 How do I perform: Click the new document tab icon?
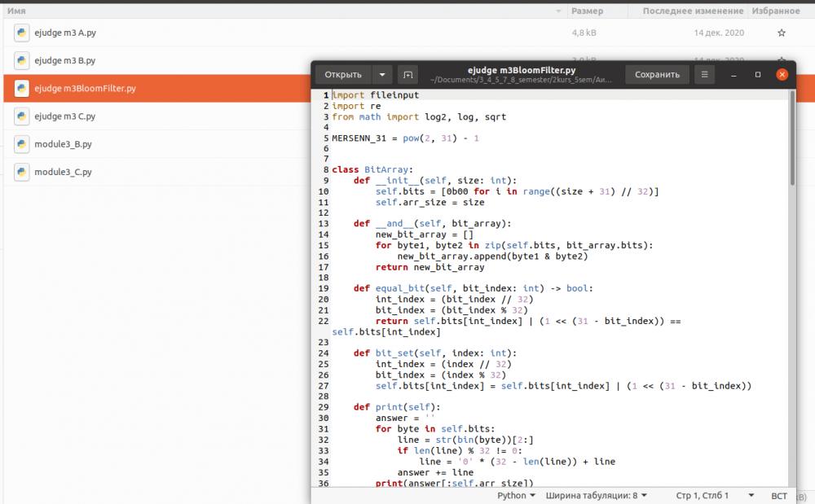click(407, 75)
